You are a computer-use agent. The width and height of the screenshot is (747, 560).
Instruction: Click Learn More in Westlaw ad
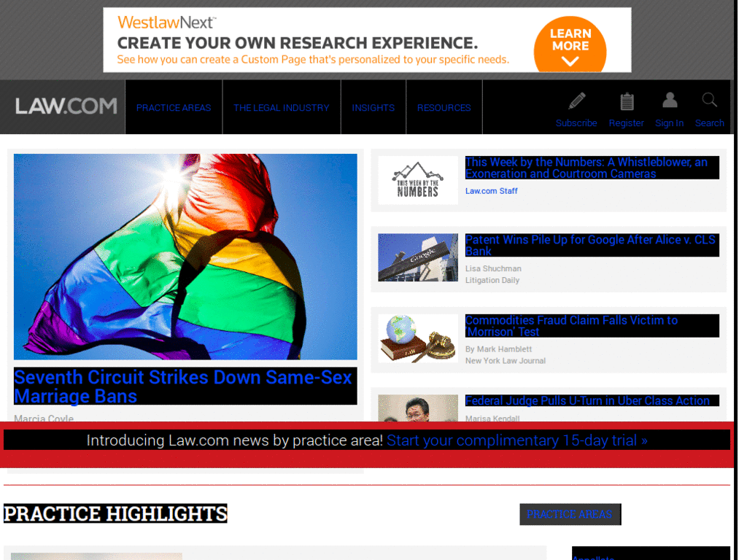pos(570,45)
